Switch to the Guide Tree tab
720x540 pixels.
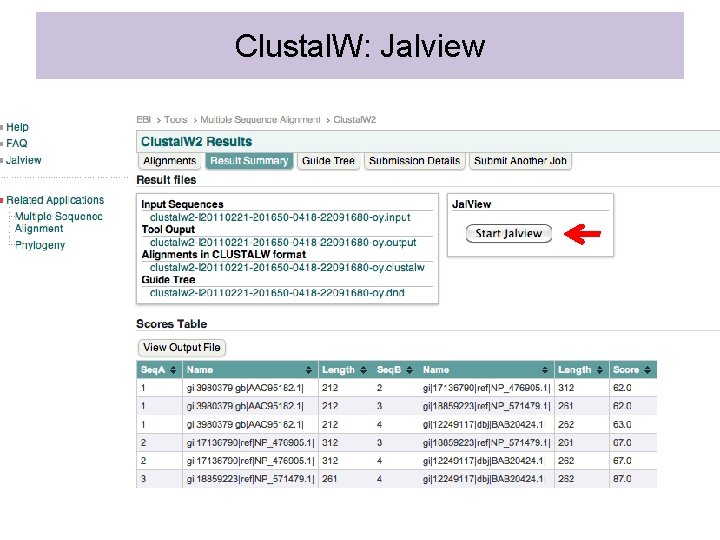tap(328, 161)
